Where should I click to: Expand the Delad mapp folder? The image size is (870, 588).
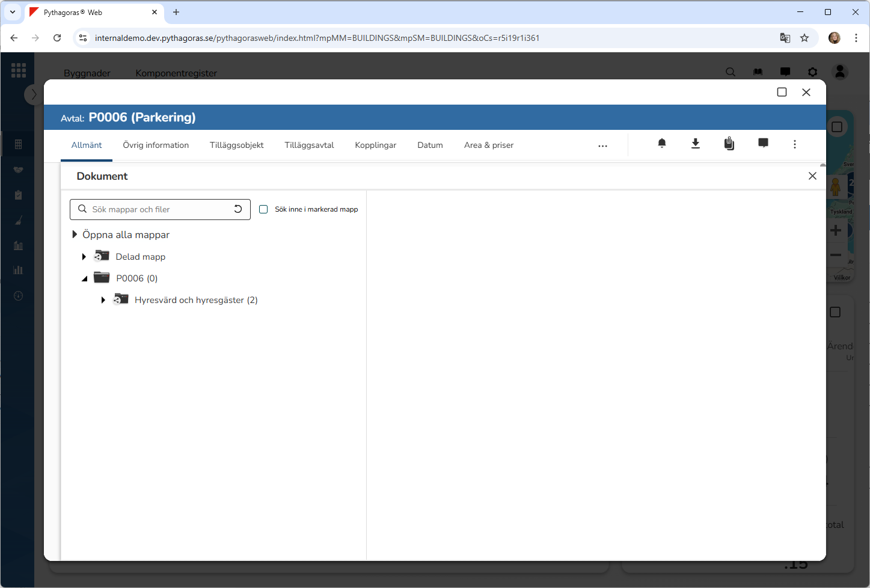pos(84,257)
